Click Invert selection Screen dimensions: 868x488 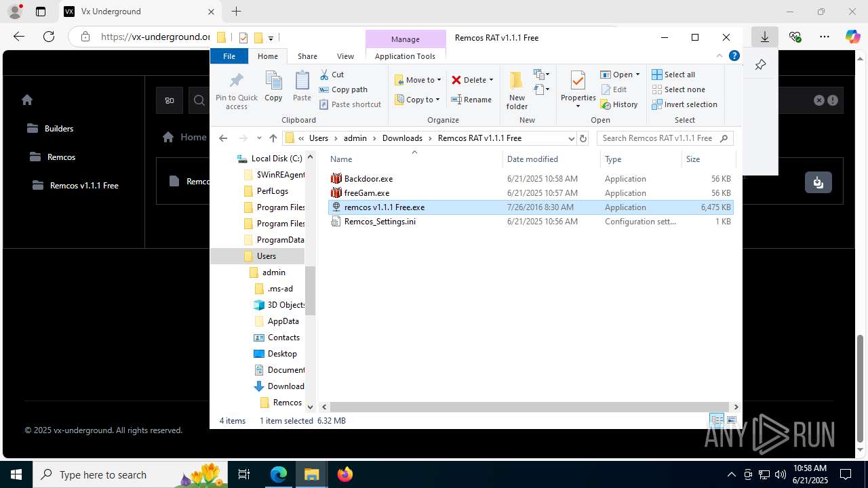coord(684,104)
